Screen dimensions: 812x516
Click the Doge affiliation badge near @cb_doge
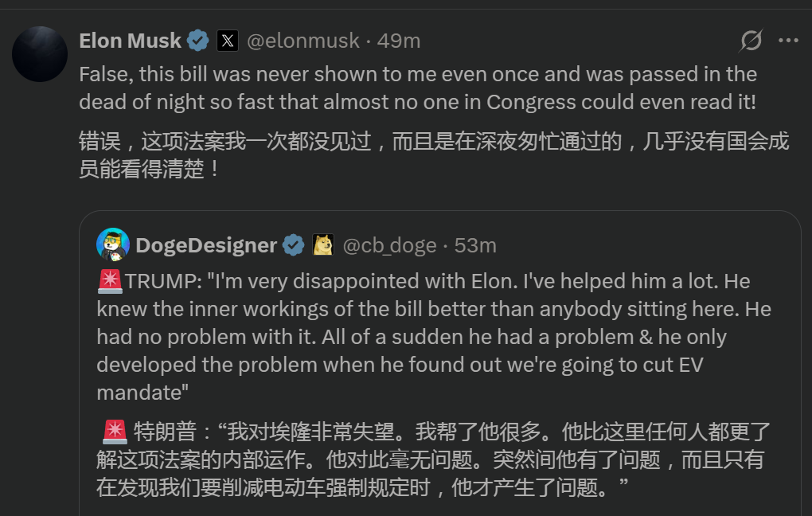point(323,245)
